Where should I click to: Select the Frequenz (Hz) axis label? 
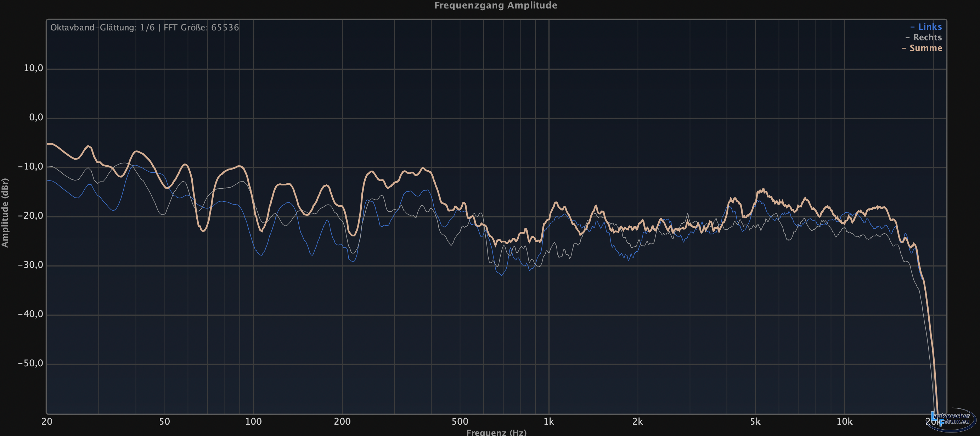(496, 432)
